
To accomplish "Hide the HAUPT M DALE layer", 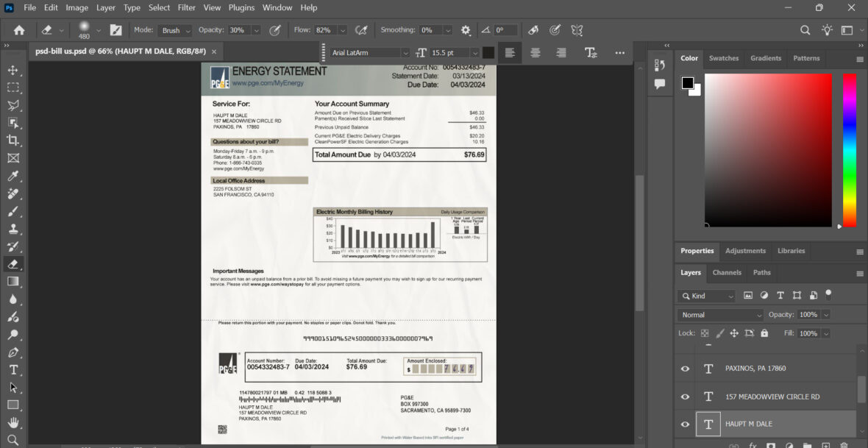I will tap(686, 424).
